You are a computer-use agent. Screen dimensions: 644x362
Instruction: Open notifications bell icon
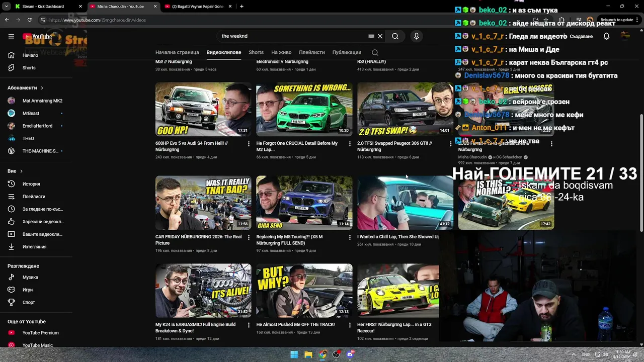pos(606,36)
